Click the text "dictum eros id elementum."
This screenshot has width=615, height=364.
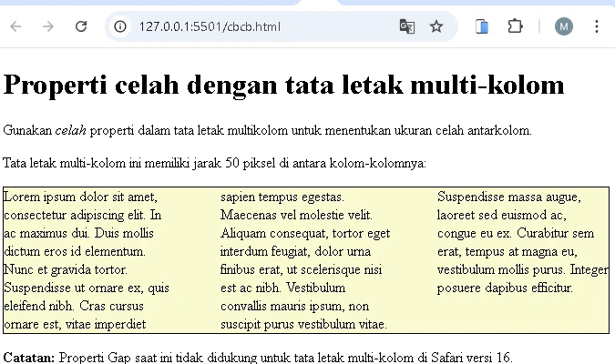75,251
